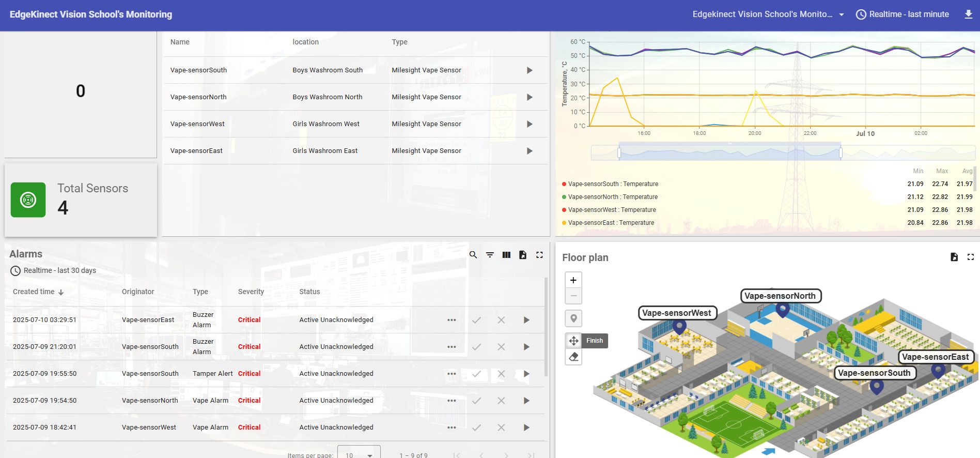
Task: Open the alarms column selector icon
Action: click(x=506, y=255)
